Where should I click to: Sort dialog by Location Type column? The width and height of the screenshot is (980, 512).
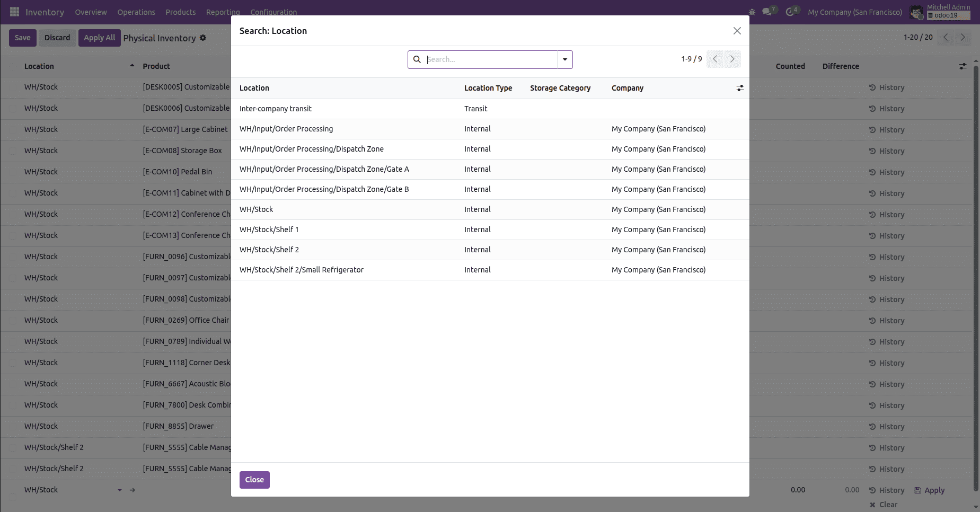click(x=488, y=88)
